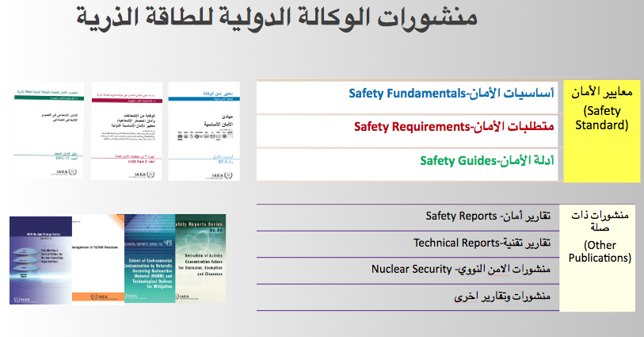Select the last Arabic row, منشورات وتقارير اخرى
The width and height of the screenshot is (644, 337).
click(408, 297)
